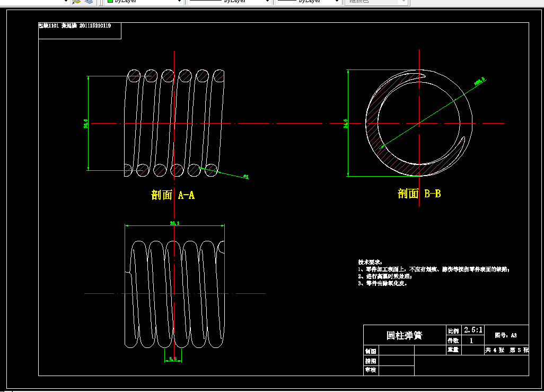Select the title block text 圆柱弹簧
544x392 pixels.
coord(404,335)
